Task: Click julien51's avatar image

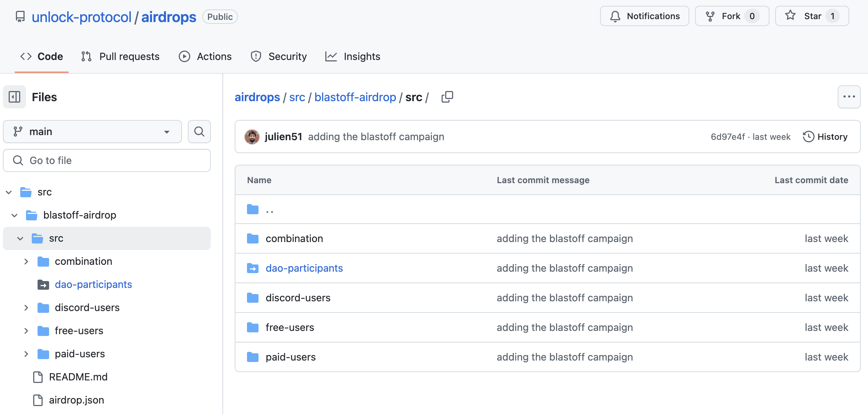Action: click(252, 137)
